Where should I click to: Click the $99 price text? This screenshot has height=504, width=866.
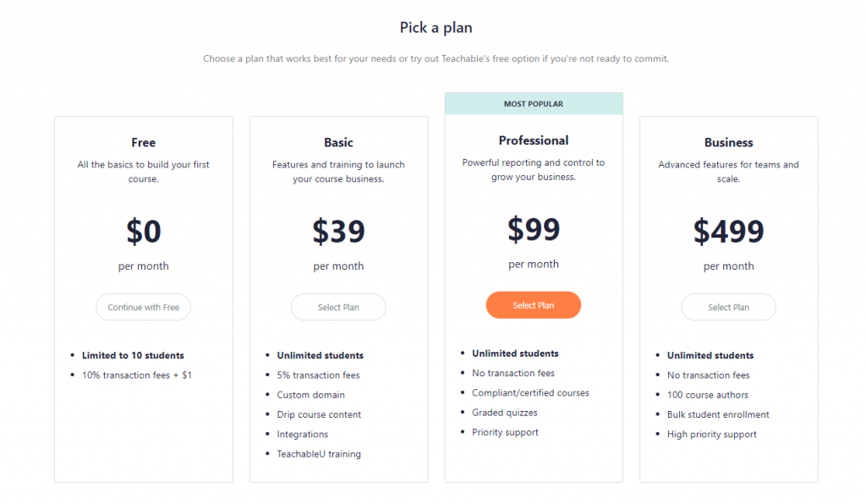(x=534, y=228)
